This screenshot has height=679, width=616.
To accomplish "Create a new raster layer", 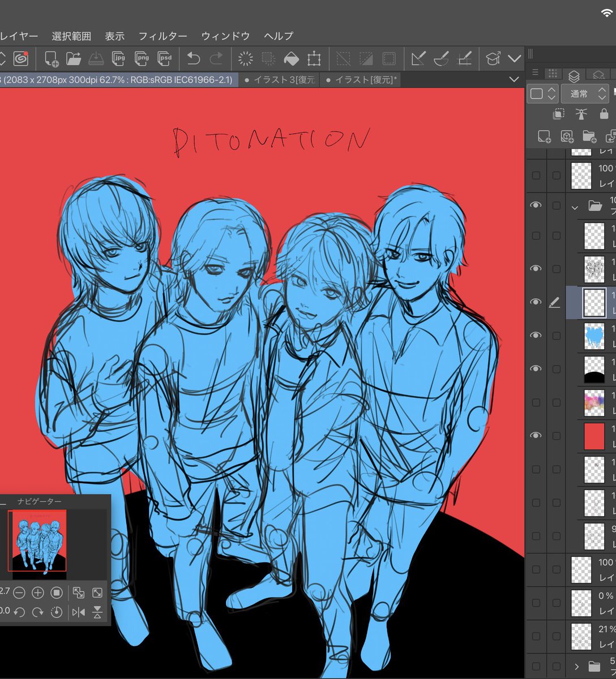I will [x=544, y=136].
